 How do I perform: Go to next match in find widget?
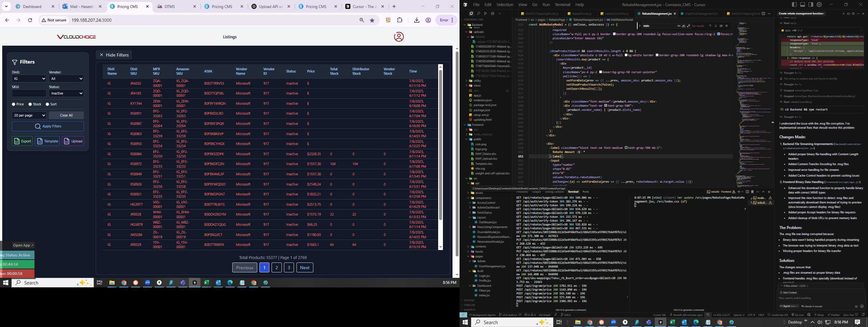(x=715, y=26)
